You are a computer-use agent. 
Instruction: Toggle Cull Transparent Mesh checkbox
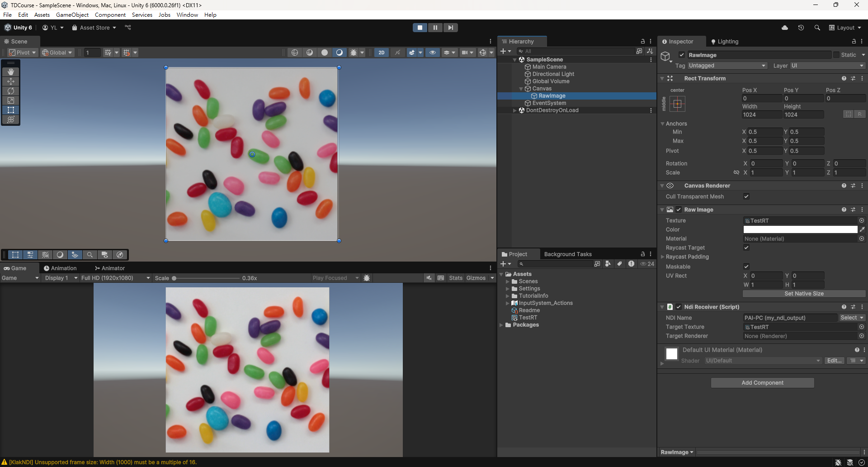[746, 196]
